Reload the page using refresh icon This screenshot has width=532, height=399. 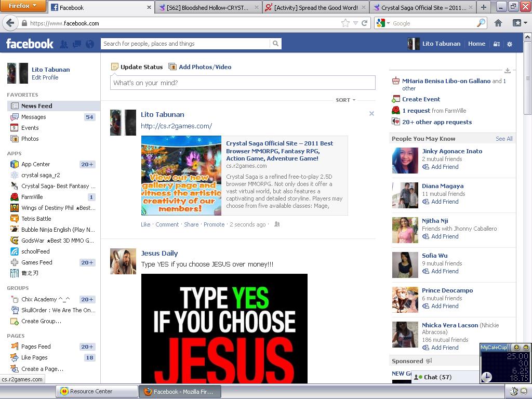(x=365, y=23)
